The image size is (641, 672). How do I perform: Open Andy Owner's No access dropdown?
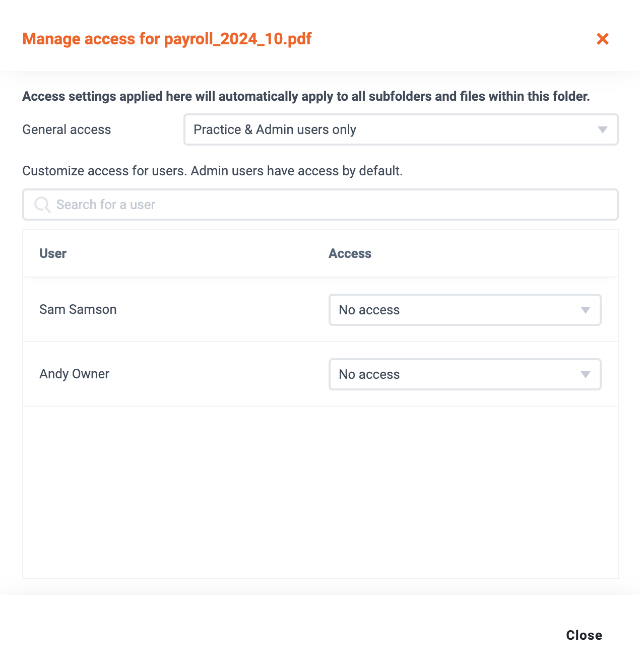click(x=465, y=374)
